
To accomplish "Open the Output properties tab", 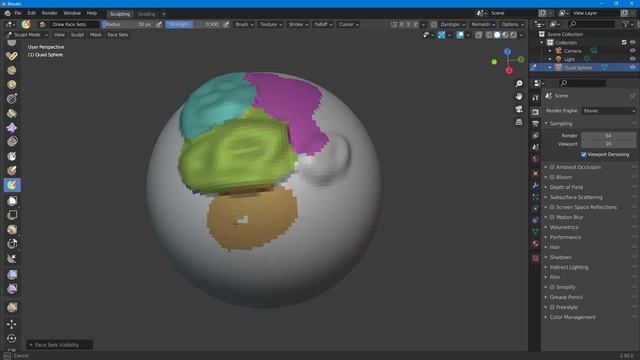I will click(536, 123).
